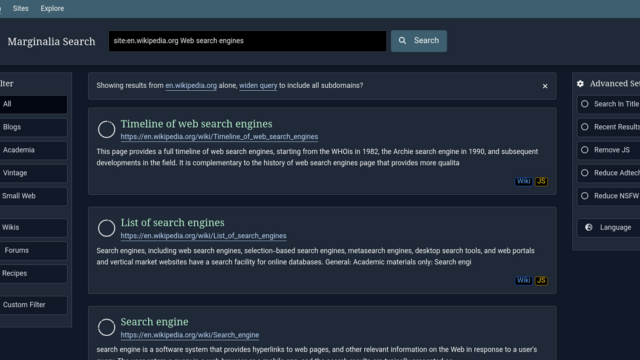
Task: Open the Timeline_of_web_search_engines URL link
Action: pos(219,137)
